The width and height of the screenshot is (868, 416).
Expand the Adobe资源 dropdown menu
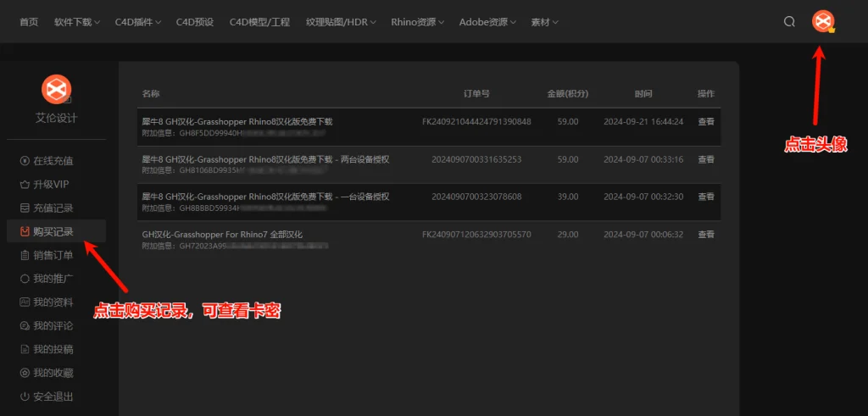click(x=487, y=22)
